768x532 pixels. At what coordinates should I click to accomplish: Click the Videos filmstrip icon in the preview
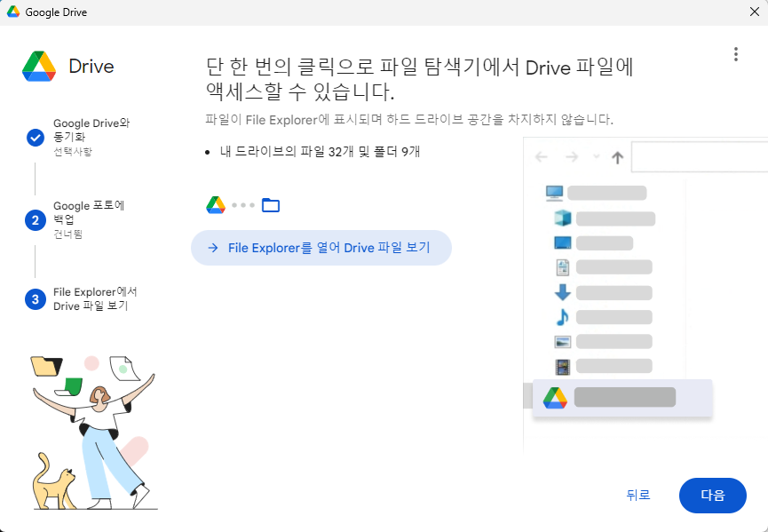click(x=561, y=365)
